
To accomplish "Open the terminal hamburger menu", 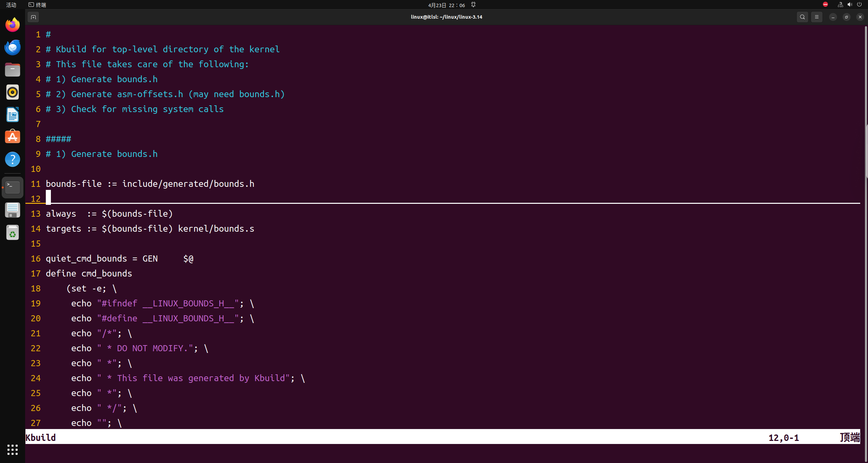I will click(817, 17).
